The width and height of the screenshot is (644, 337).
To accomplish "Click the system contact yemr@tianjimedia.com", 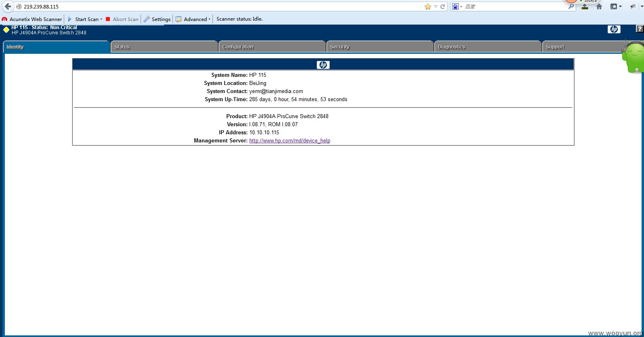I will (276, 91).
